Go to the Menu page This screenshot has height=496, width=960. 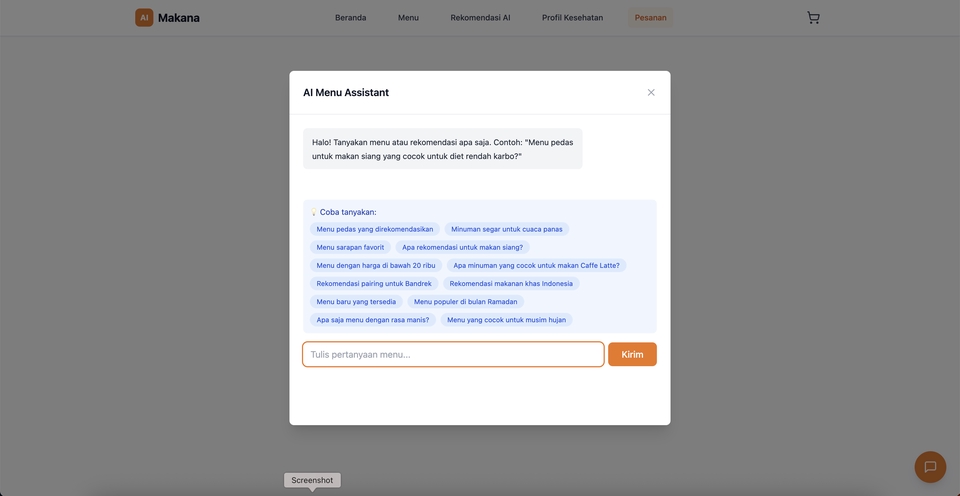point(408,17)
